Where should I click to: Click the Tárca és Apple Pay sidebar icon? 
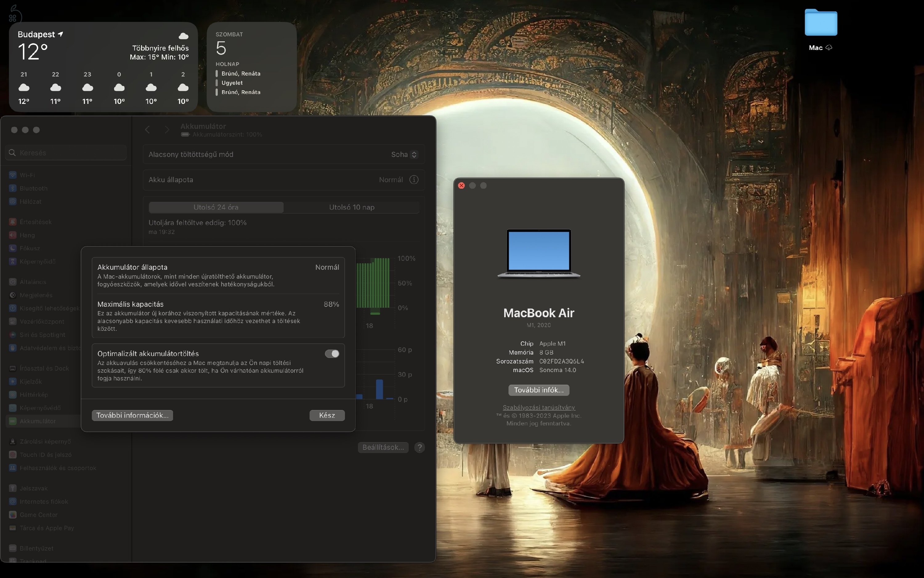click(x=13, y=528)
